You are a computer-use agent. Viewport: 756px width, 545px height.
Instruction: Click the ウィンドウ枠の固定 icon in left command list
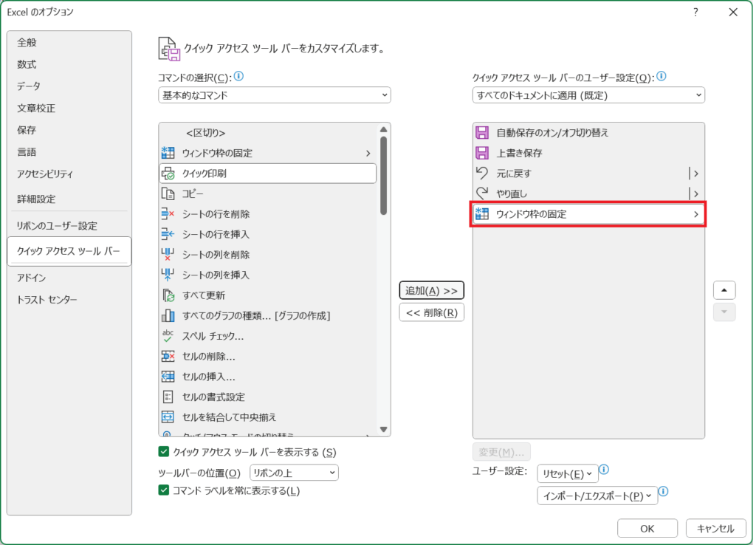click(168, 153)
